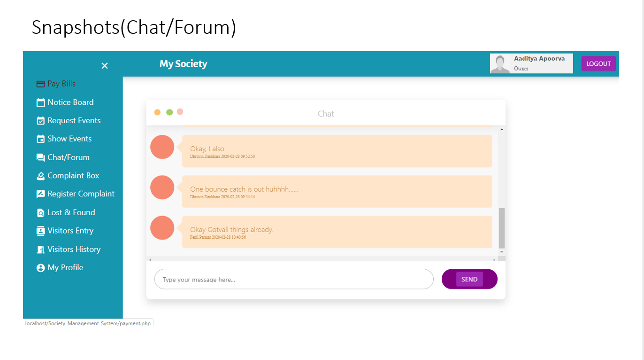Open Lost & Found page

[x=71, y=212]
